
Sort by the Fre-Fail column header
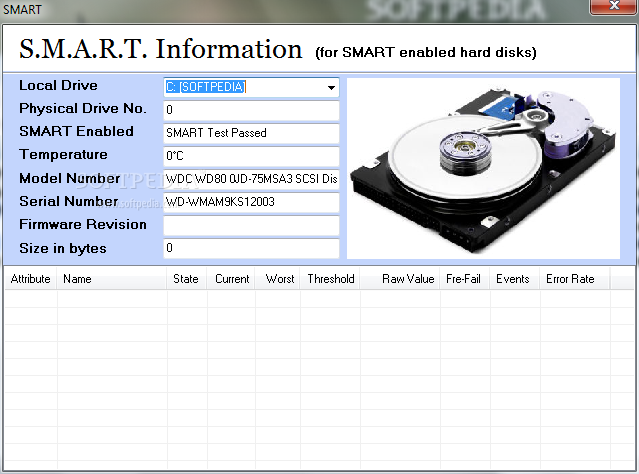pyautogui.click(x=465, y=279)
